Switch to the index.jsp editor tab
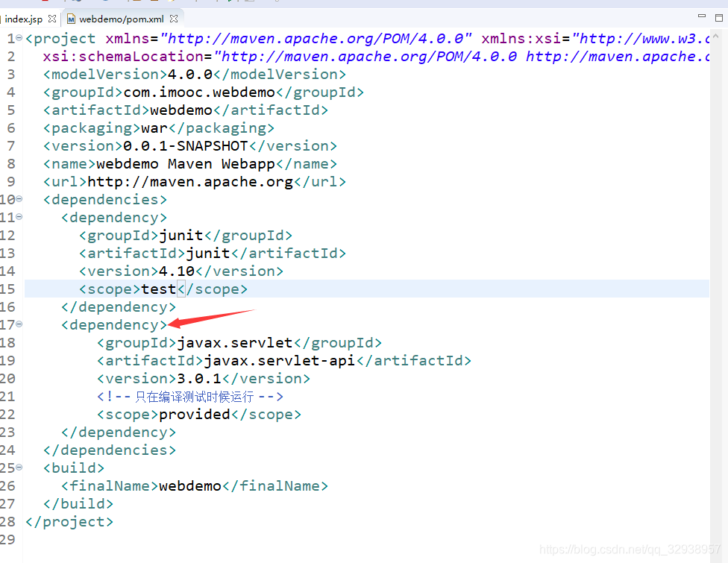 [23, 19]
